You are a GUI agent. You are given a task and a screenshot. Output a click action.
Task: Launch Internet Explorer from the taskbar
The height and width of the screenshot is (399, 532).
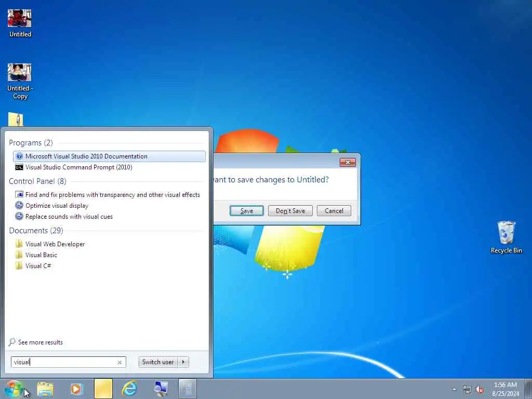[x=129, y=389]
